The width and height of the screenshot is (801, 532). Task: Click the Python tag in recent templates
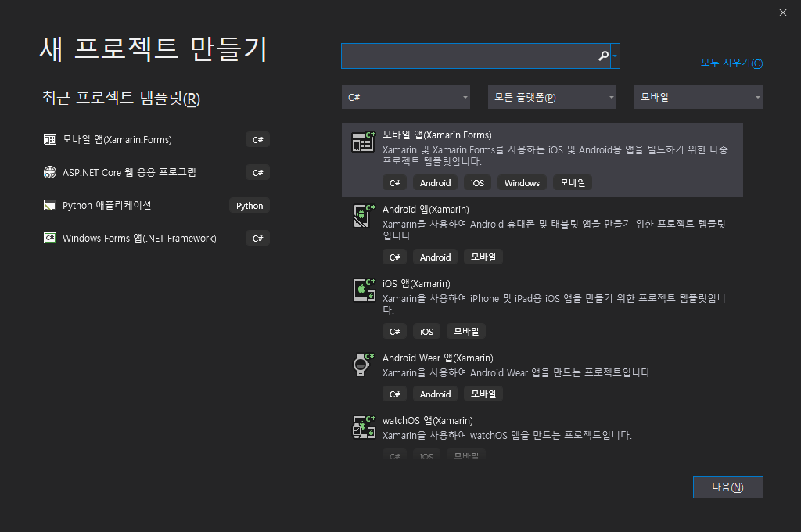(x=250, y=206)
